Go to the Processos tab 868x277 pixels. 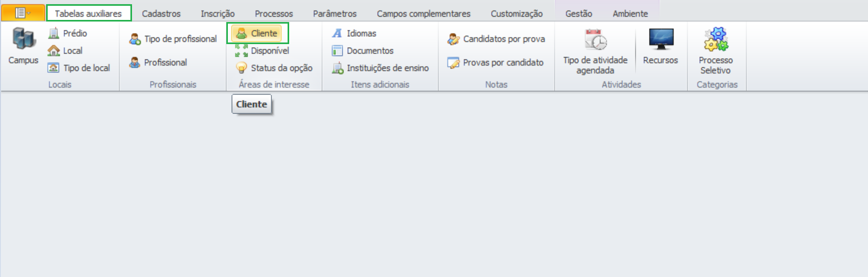pos(274,14)
